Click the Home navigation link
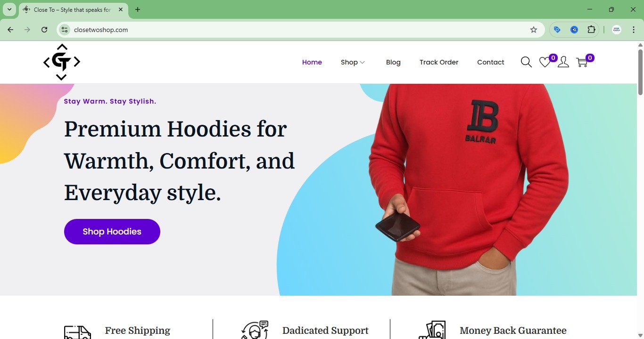The width and height of the screenshot is (644, 339). point(312,62)
